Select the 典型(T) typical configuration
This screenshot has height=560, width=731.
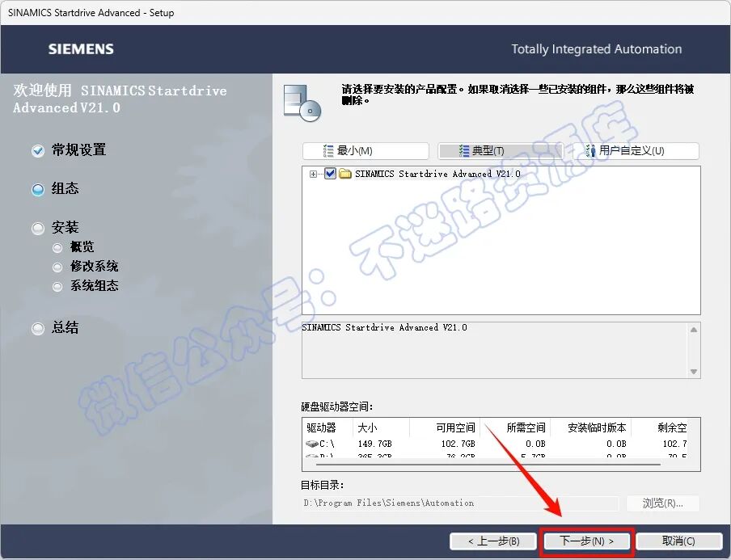tap(501, 151)
